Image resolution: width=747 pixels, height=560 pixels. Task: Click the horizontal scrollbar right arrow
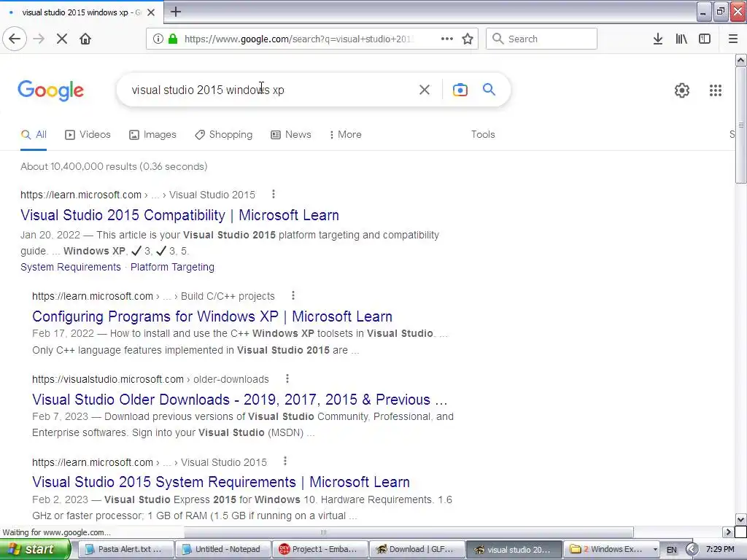point(728,532)
